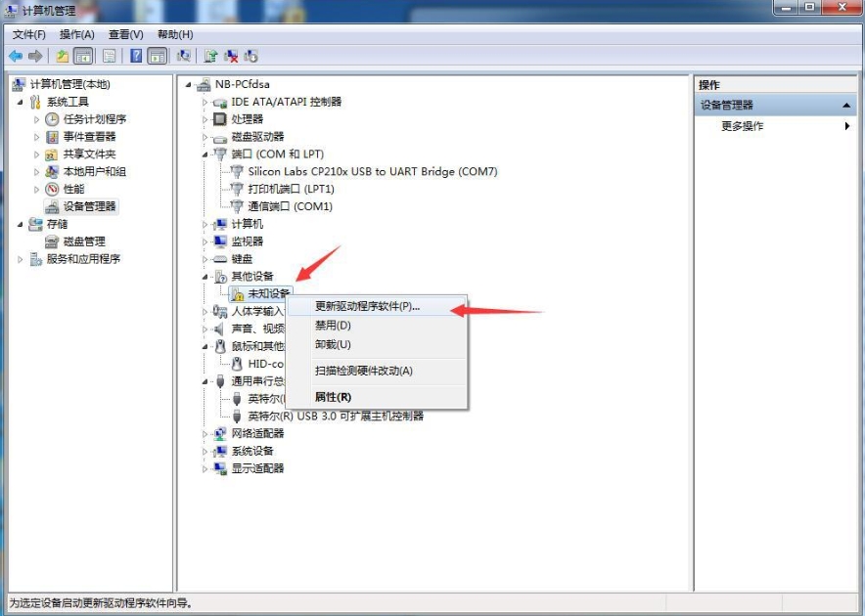865x616 pixels.
Task: Expand the 服务和应用程序 tree node
Action: [21, 259]
